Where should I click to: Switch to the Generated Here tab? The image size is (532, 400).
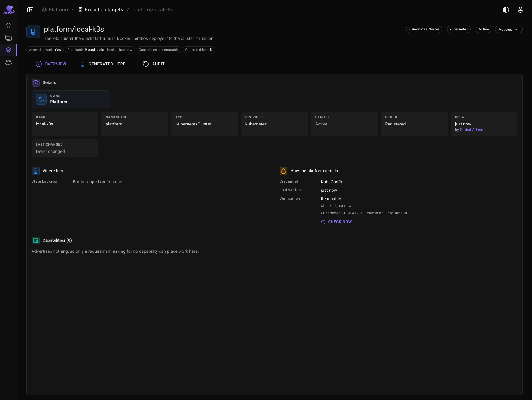click(103, 64)
